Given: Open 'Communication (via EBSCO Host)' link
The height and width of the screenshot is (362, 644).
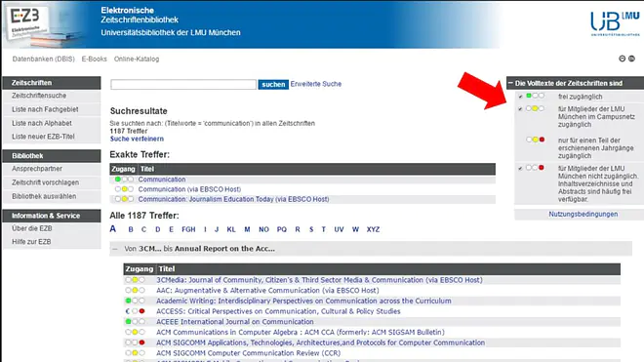Looking at the screenshot, I should tap(189, 189).
